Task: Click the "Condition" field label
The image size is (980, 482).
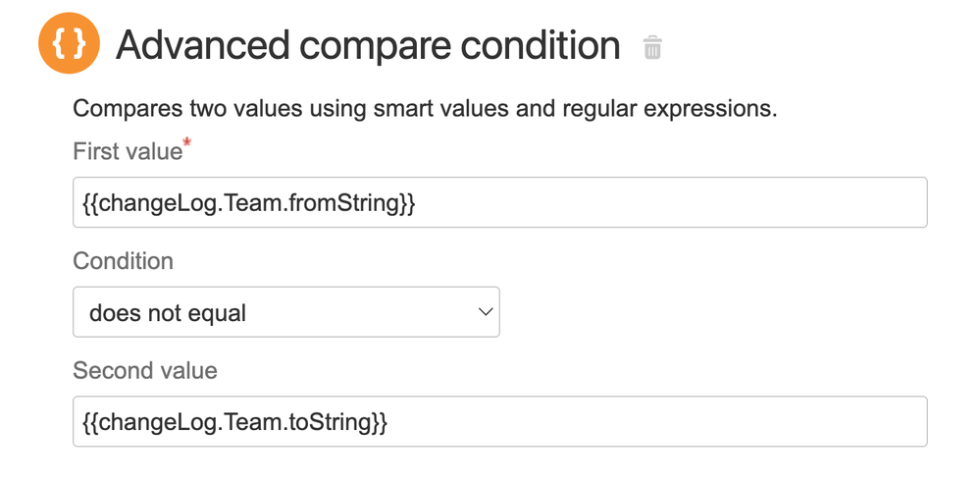Action: point(124,261)
